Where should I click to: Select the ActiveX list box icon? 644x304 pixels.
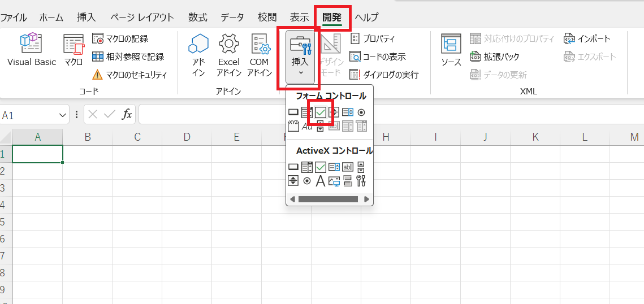(334, 167)
